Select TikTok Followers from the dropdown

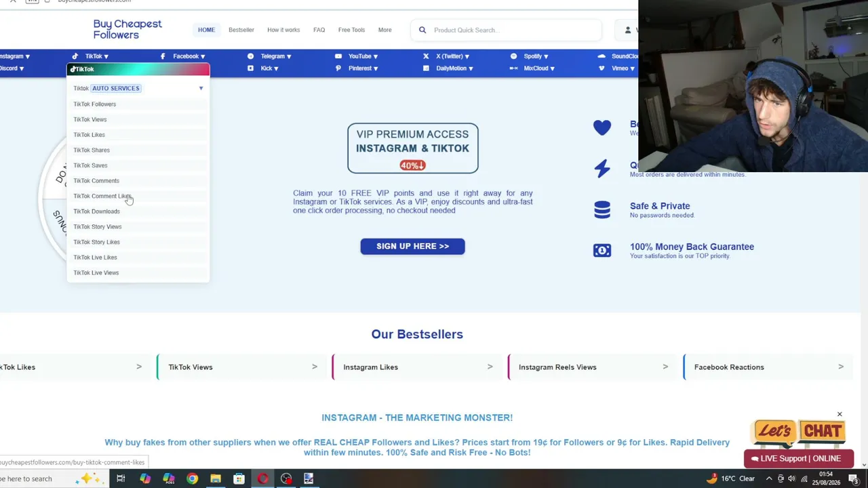[138, 104]
